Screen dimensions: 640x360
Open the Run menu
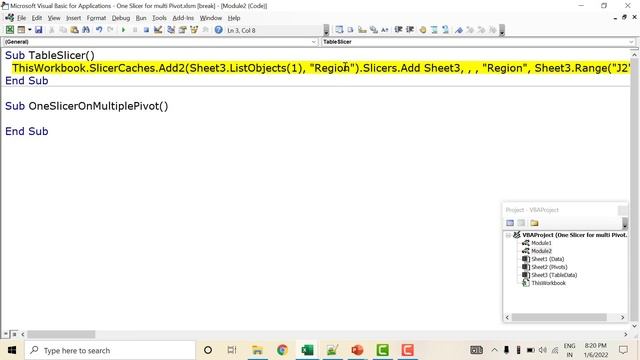point(141,18)
